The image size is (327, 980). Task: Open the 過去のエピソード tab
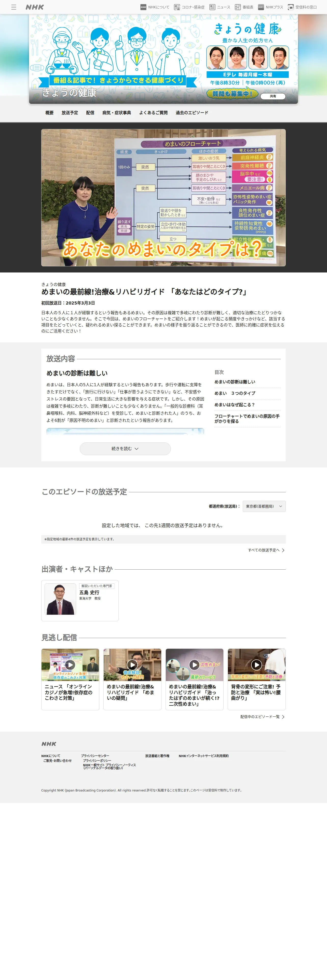[x=192, y=113]
